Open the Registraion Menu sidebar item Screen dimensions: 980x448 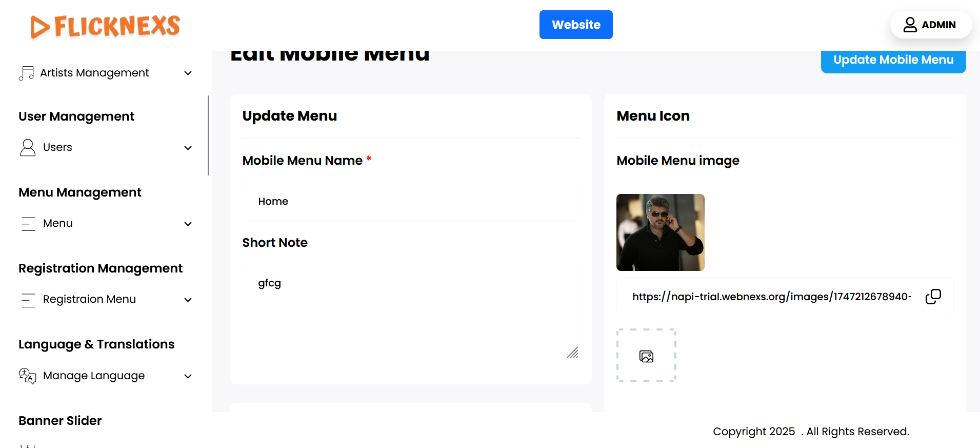89,299
